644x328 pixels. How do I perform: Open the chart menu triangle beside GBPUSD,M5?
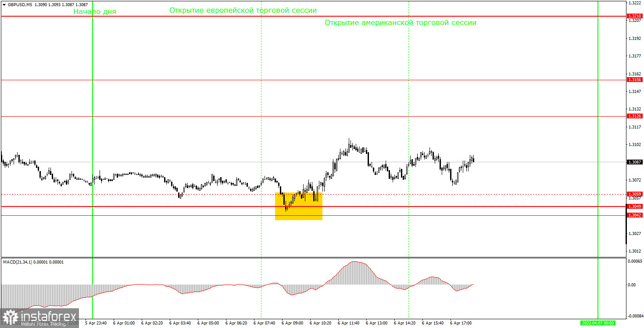(4, 5)
